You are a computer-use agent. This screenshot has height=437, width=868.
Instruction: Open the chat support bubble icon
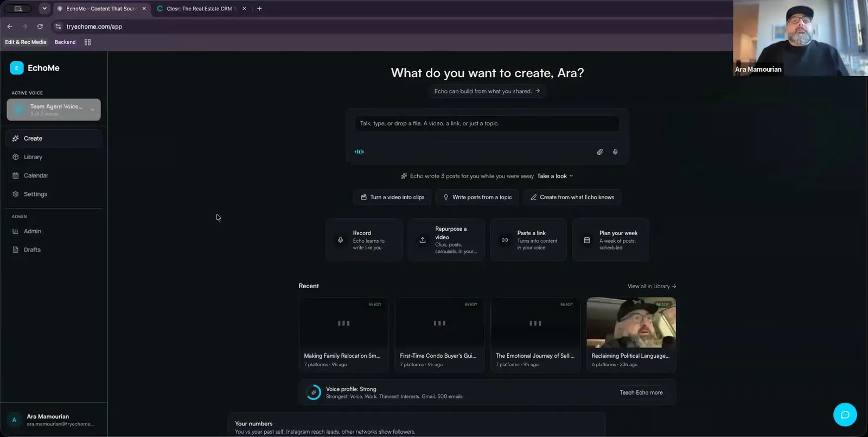pos(845,415)
